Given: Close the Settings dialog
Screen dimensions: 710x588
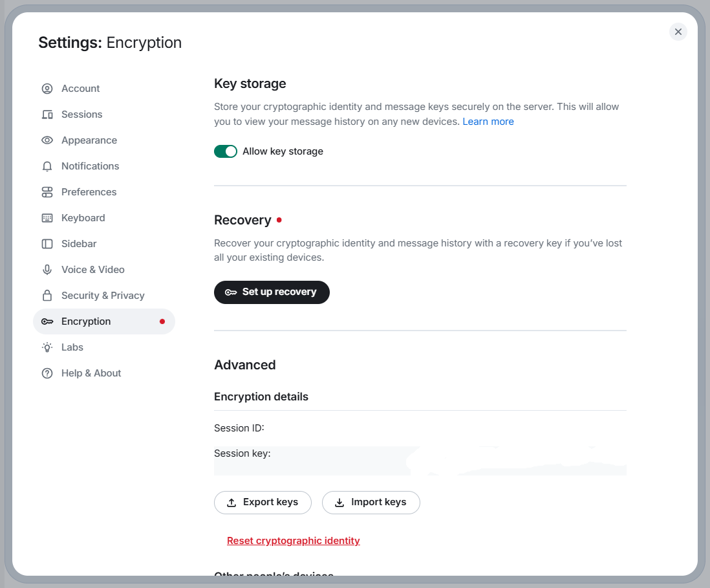Looking at the screenshot, I should (x=678, y=32).
